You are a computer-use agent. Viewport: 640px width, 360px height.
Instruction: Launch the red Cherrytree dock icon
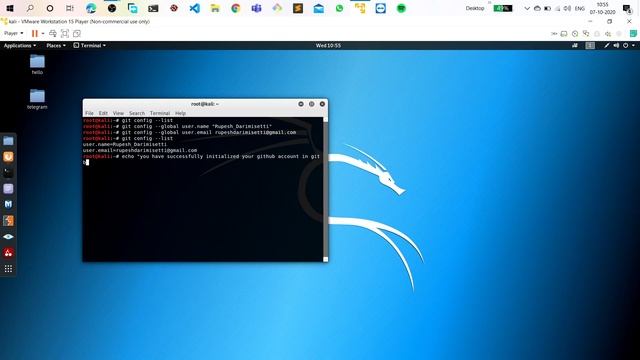[x=8, y=253]
